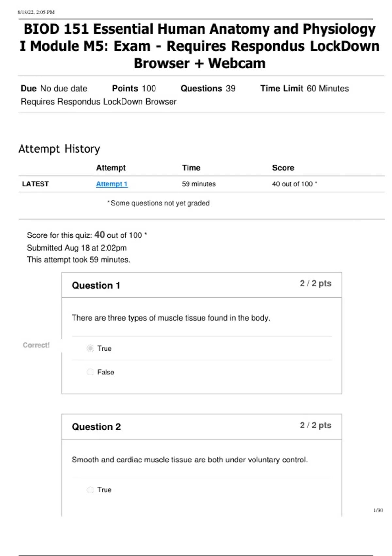Select True for Question 1
The image size is (392, 556).
(90, 348)
